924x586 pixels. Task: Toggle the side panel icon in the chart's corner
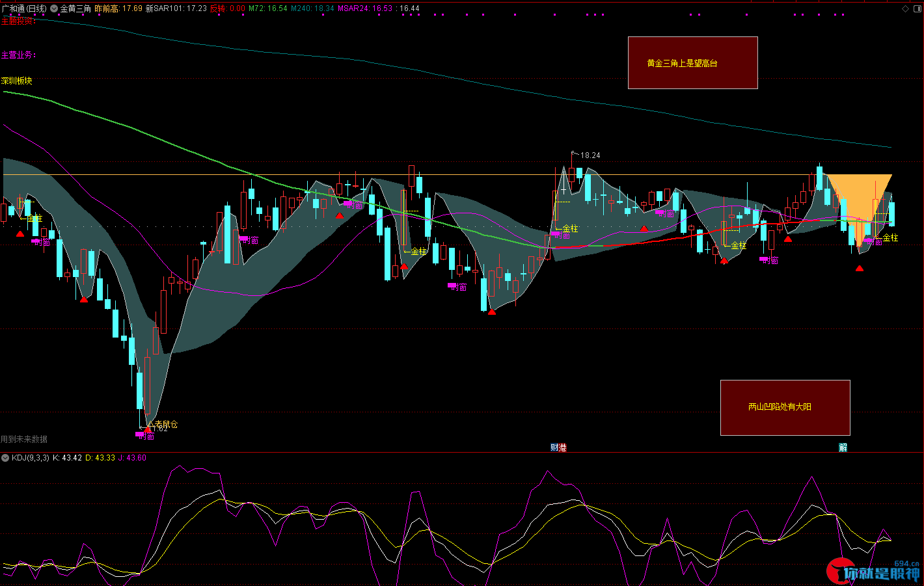tap(917, 8)
